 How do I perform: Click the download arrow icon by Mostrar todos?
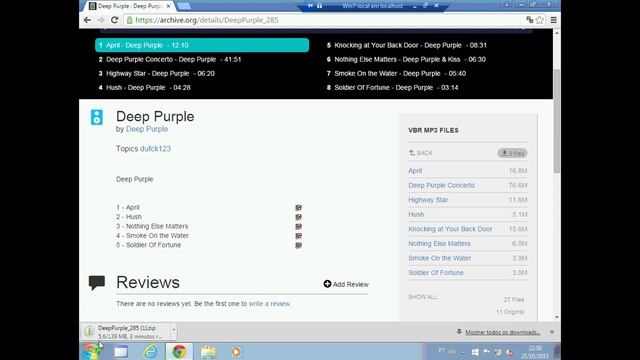[459, 332]
